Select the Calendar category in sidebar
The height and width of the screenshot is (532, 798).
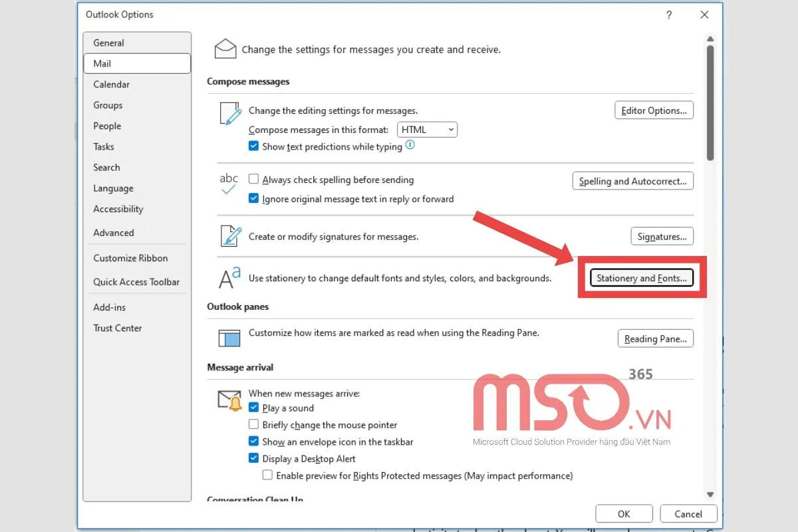tap(112, 84)
